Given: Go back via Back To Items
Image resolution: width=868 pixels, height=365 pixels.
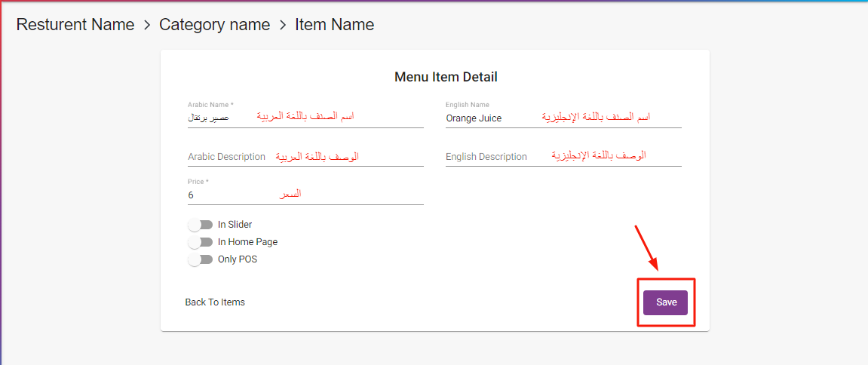Looking at the screenshot, I should (215, 302).
